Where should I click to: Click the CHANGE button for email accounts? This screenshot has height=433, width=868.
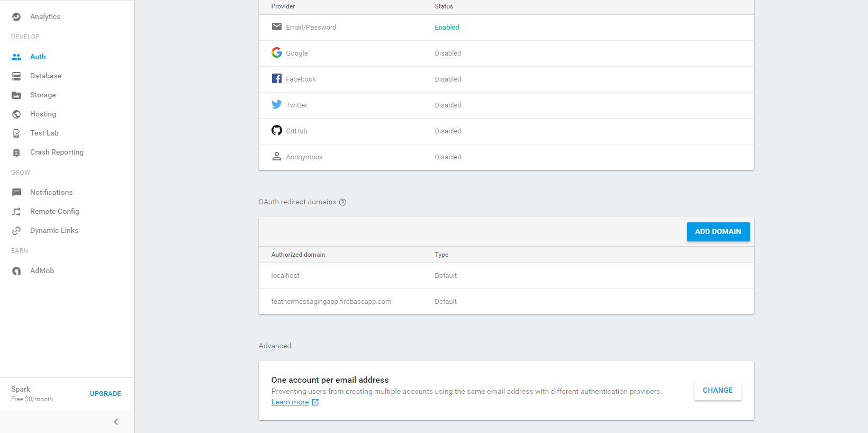pyautogui.click(x=717, y=391)
